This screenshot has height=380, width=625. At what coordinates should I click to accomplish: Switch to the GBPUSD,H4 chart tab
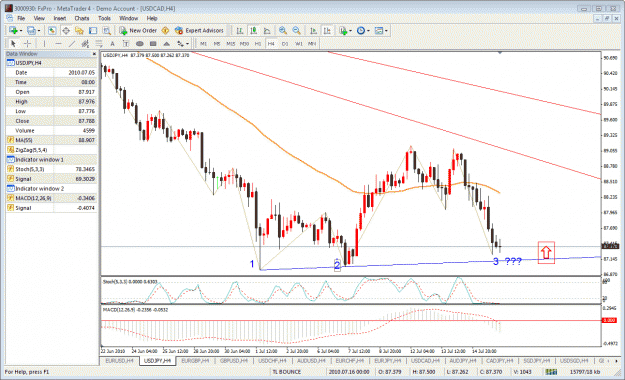coord(234,360)
